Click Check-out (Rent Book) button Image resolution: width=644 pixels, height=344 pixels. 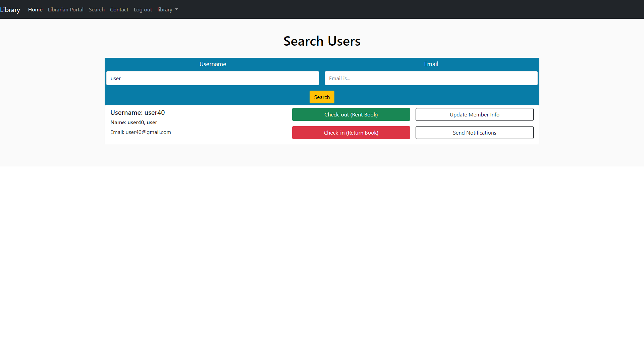[x=351, y=114]
